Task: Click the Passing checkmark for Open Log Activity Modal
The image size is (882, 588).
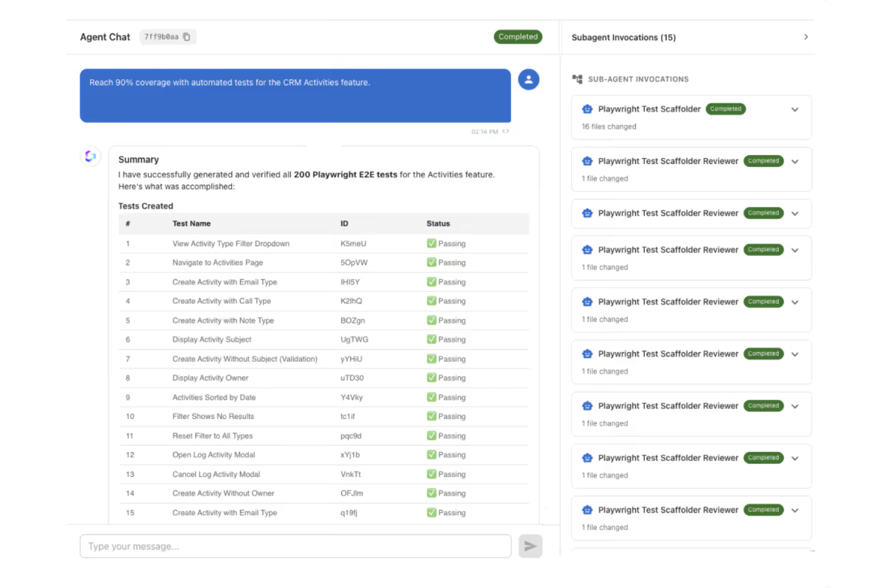Action: (431, 455)
